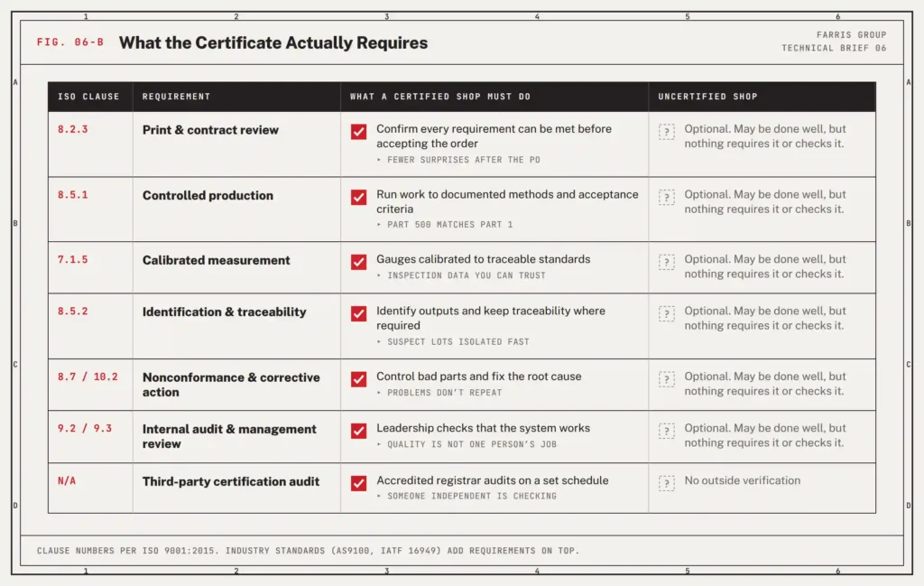The image size is (924, 586).
Task: Click 'Leadership checks that the system works' text
Action: pos(484,429)
